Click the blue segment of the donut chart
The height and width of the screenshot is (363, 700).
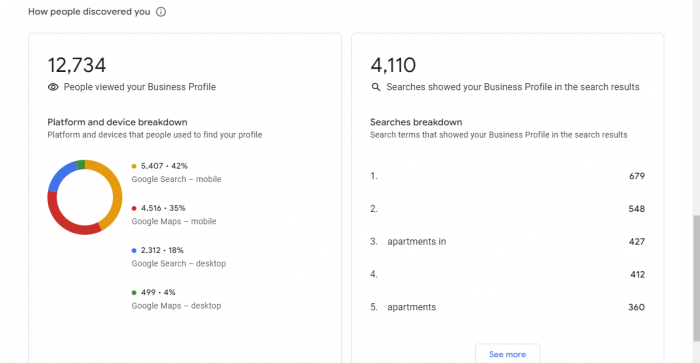pyautogui.click(x=60, y=175)
